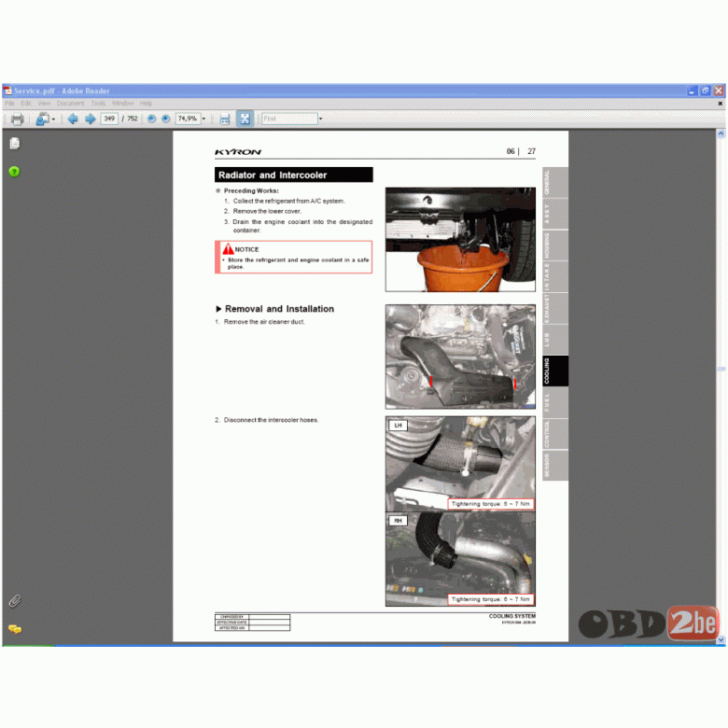Click the page number field showing 349

(x=109, y=119)
